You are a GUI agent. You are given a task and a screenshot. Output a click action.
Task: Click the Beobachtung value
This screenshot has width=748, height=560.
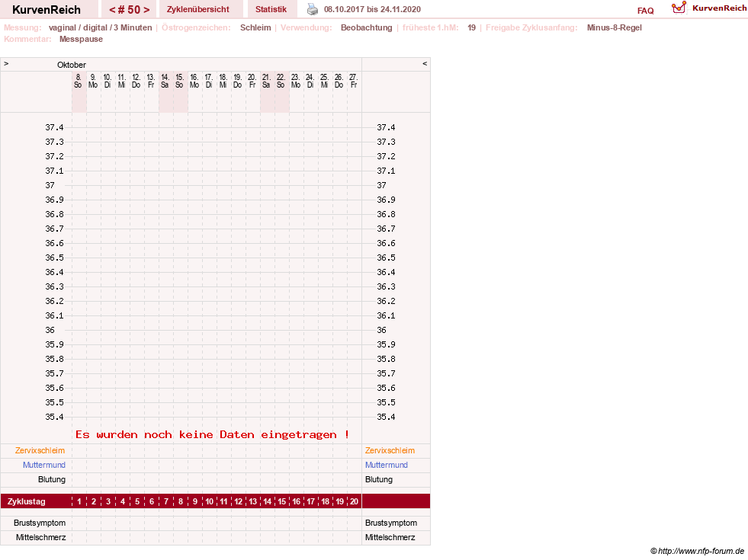pyautogui.click(x=366, y=27)
